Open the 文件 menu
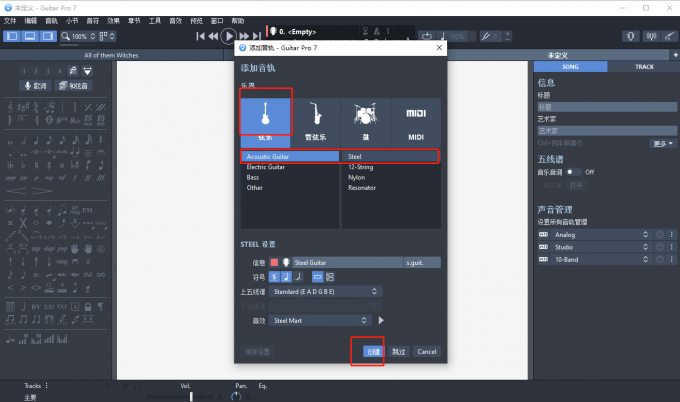This screenshot has height=402, width=680. (x=10, y=20)
